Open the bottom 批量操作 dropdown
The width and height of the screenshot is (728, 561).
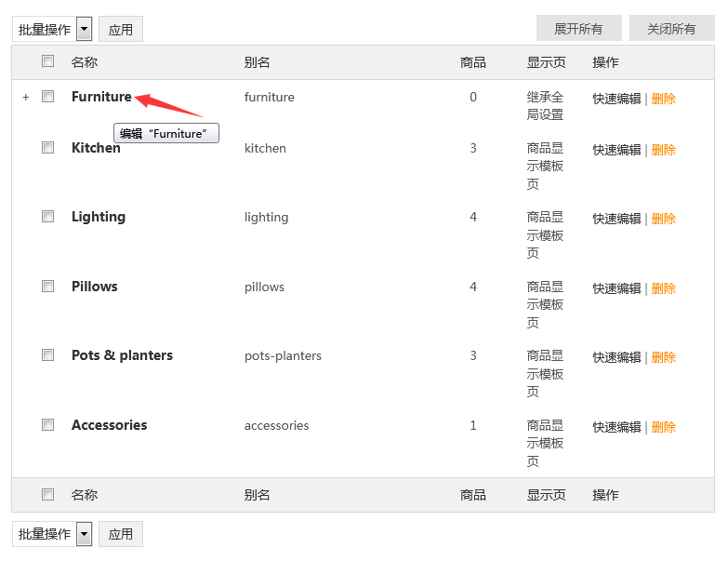coord(52,534)
